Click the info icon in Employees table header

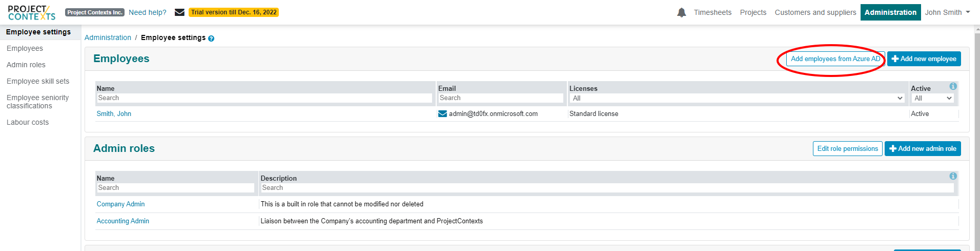pyautogui.click(x=953, y=86)
